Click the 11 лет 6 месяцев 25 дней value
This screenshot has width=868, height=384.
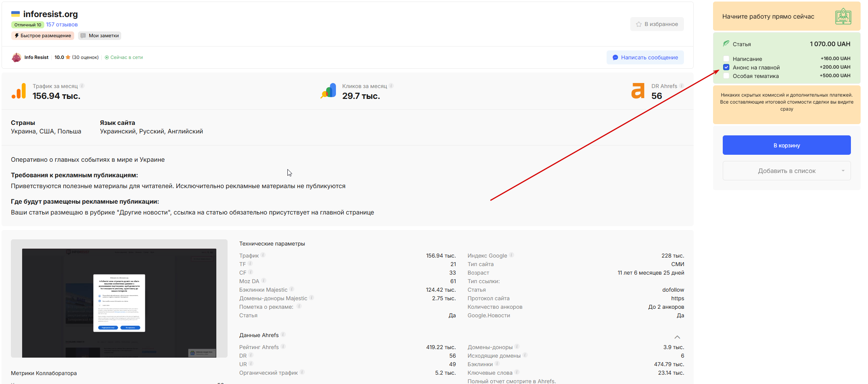click(x=651, y=273)
